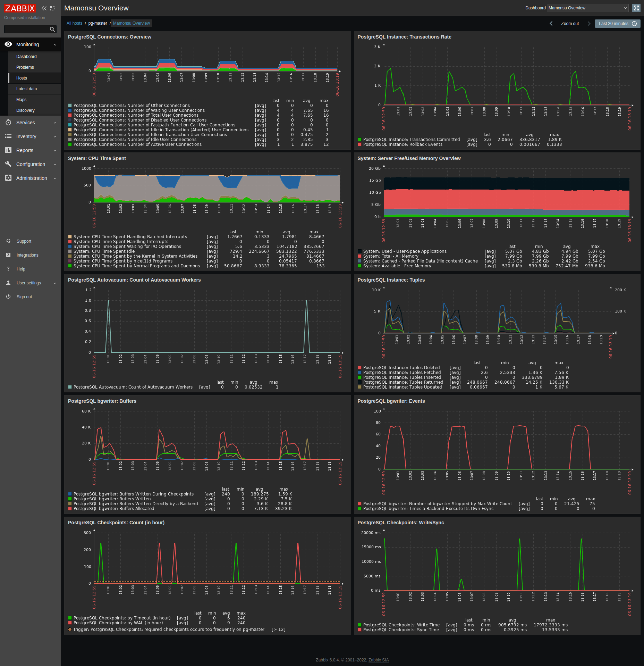The height and width of the screenshot is (667, 644).
Task: Click the Integrations Z icon
Action: tap(8, 255)
